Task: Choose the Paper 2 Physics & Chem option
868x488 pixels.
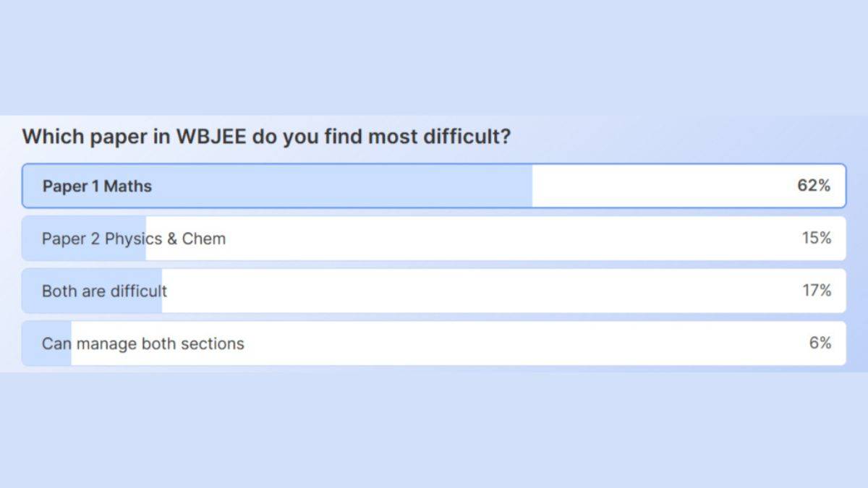Action: (434, 239)
